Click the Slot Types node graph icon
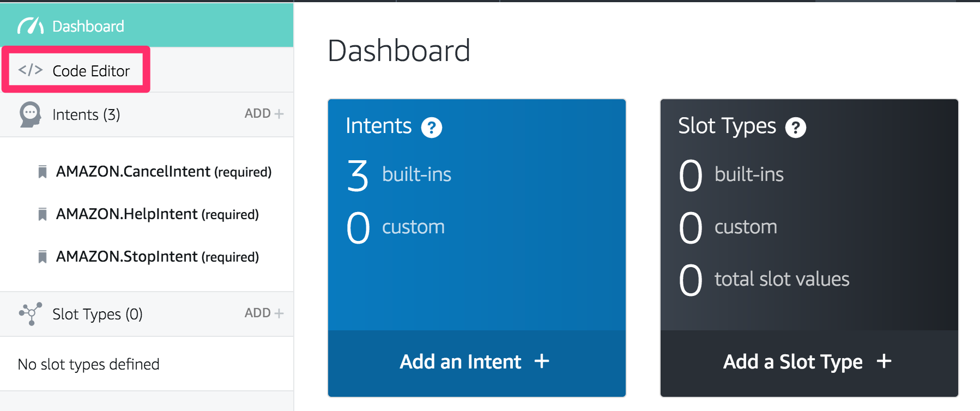The image size is (980, 411). coord(31,314)
